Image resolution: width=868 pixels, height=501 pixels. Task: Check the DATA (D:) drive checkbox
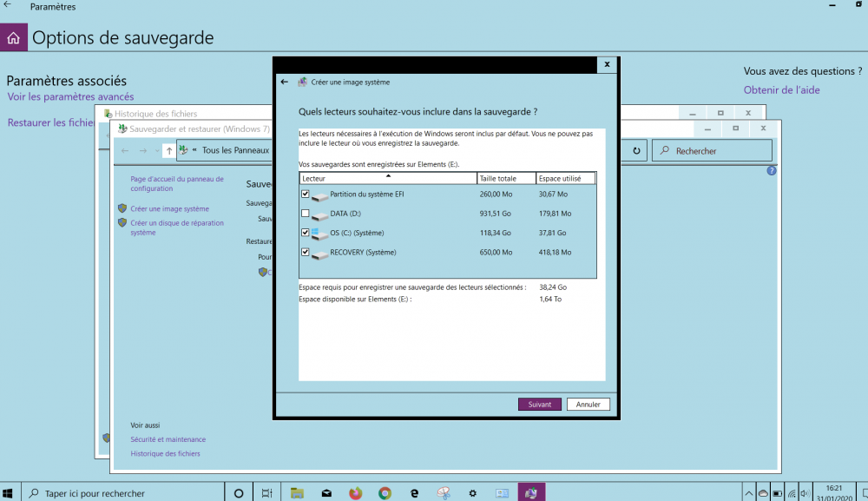(305, 214)
